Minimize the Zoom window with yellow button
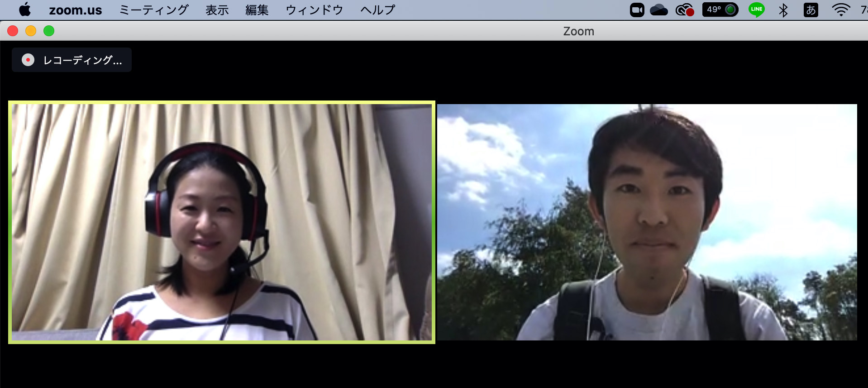 click(x=31, y=31)
